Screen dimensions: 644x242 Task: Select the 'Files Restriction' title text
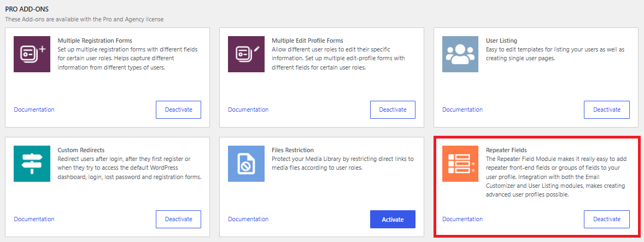pyautogui.click(x=292, y=150)
